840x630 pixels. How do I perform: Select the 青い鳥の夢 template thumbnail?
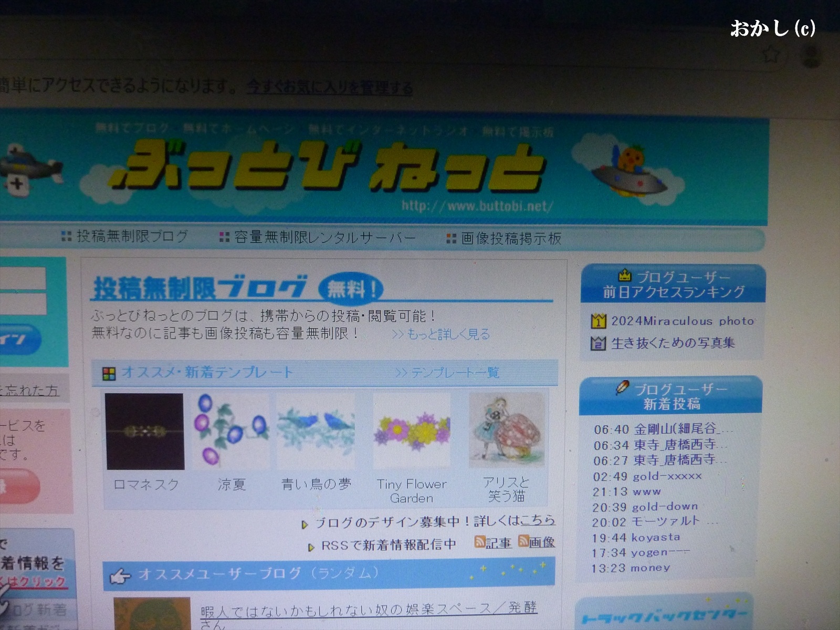[x=316, y=430]
